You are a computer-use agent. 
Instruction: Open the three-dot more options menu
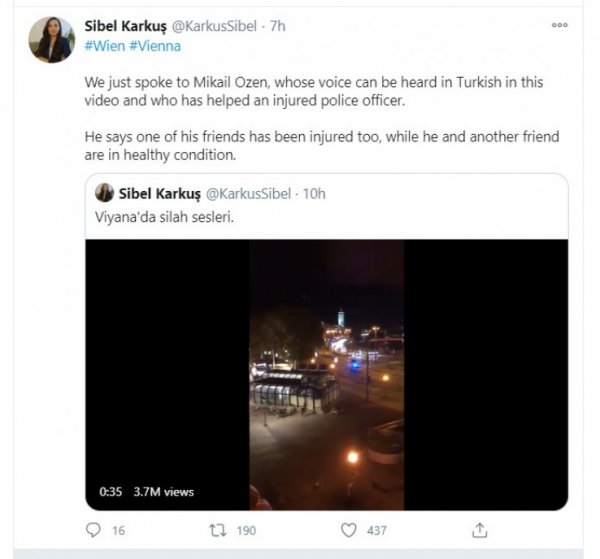tap(559, 26)
